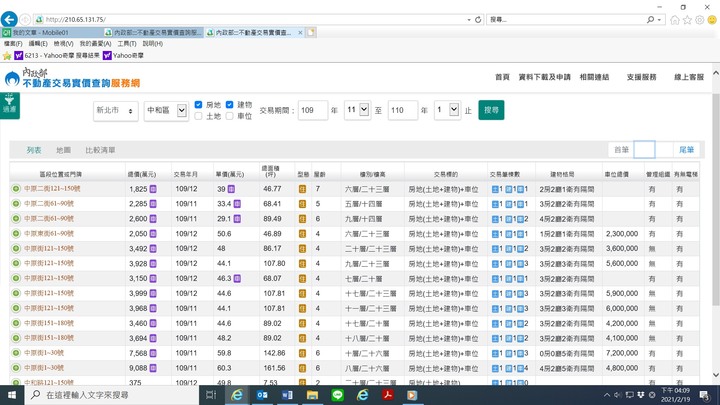Open 線上客服 nav link
Image resolution: width=720 pixels, height=405 pixels.
[689, 77]
